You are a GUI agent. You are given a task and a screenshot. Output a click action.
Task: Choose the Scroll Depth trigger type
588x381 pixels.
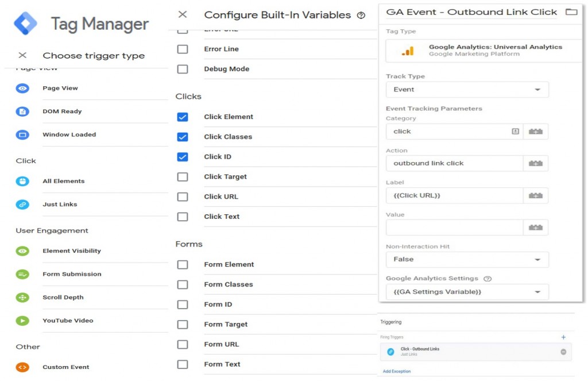click(x=63, y=298)
